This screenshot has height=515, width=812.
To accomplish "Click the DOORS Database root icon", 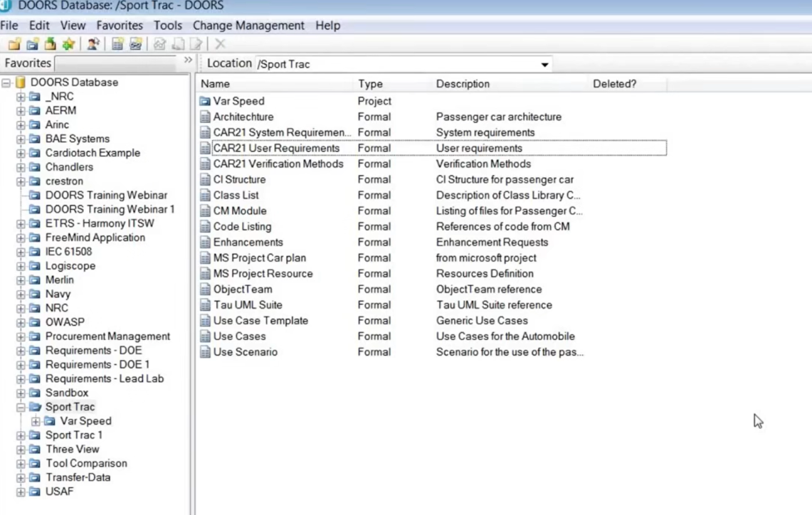I will (x=20, y=83).
